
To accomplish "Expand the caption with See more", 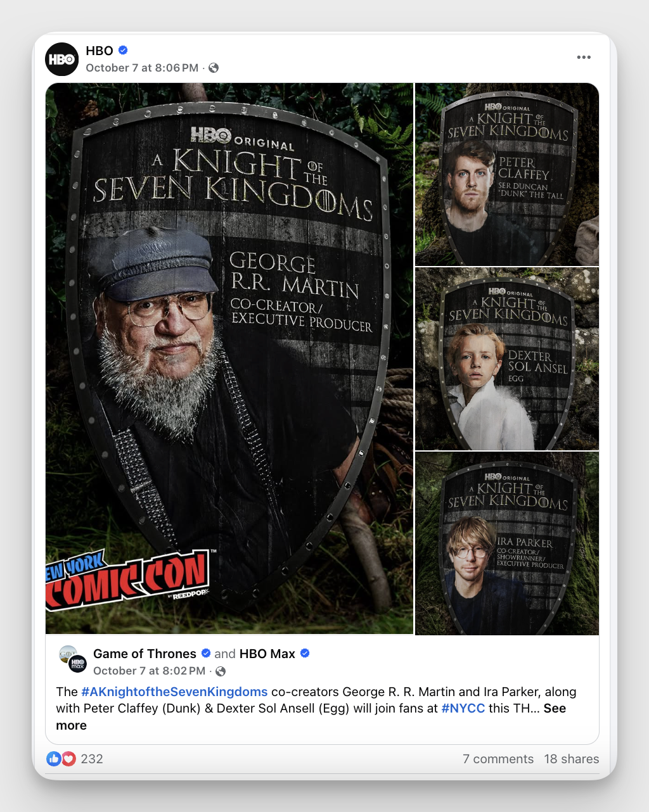I will click(311, 717).
